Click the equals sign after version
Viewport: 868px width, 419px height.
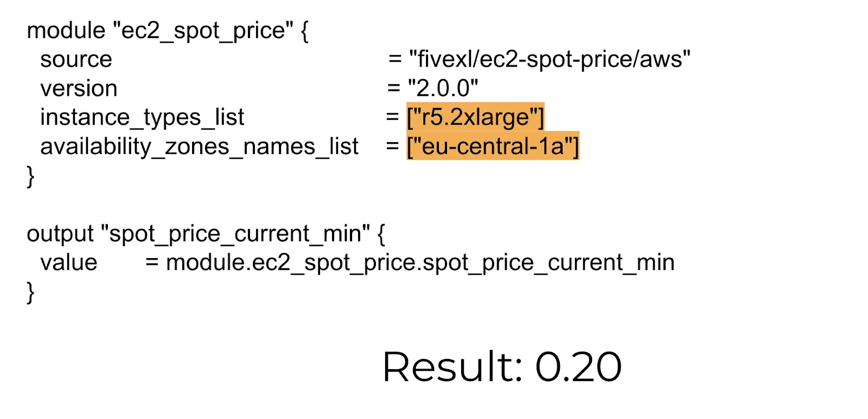click(394, 88)
